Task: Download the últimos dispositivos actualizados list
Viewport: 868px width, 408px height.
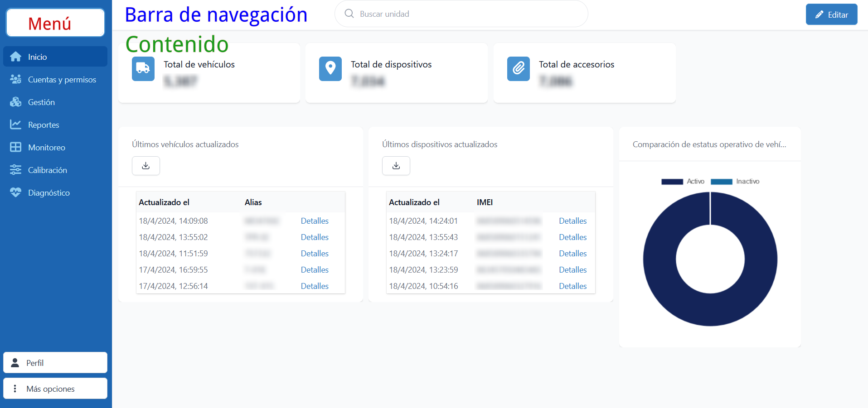Action: pyautogui.click(x=396, y=166)
